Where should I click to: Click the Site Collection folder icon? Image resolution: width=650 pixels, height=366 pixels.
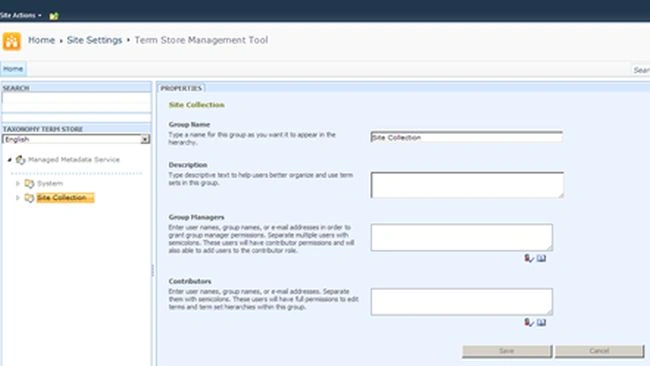[x=29, y=198]
